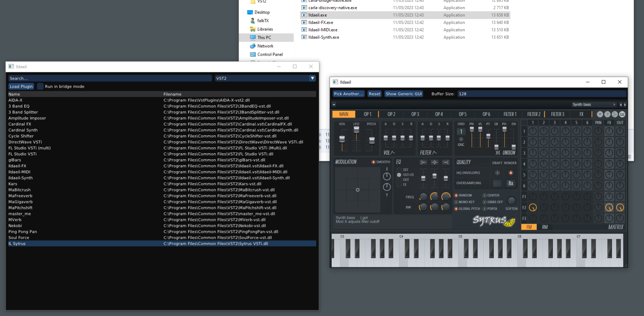644x316 pixels.
Task: Select RM matrix mode
Action: click(x=545, y=227)
